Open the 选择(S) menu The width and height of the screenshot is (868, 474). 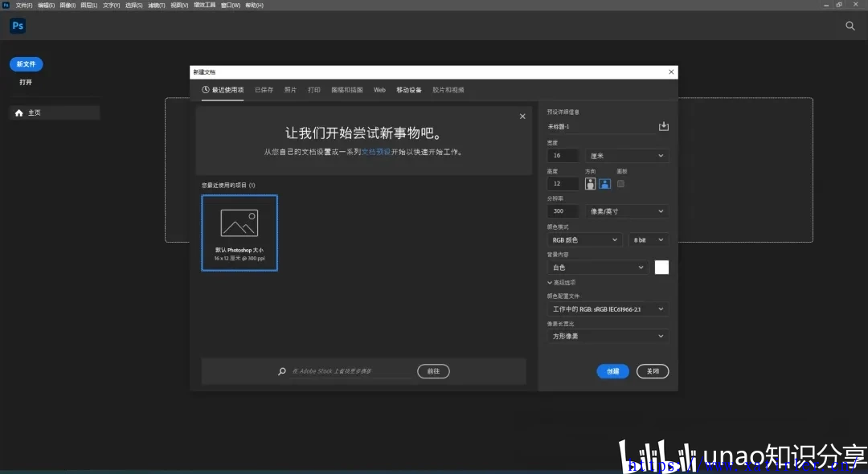tap(134, 5)
